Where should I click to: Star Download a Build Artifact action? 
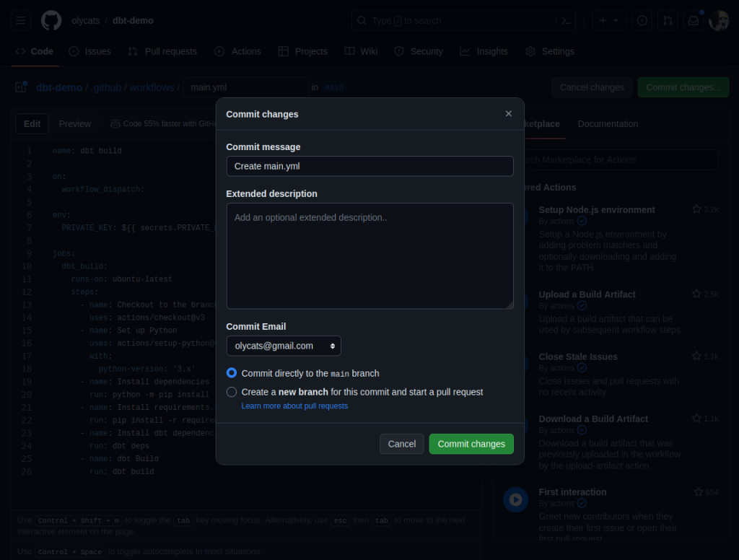[696, 419]
